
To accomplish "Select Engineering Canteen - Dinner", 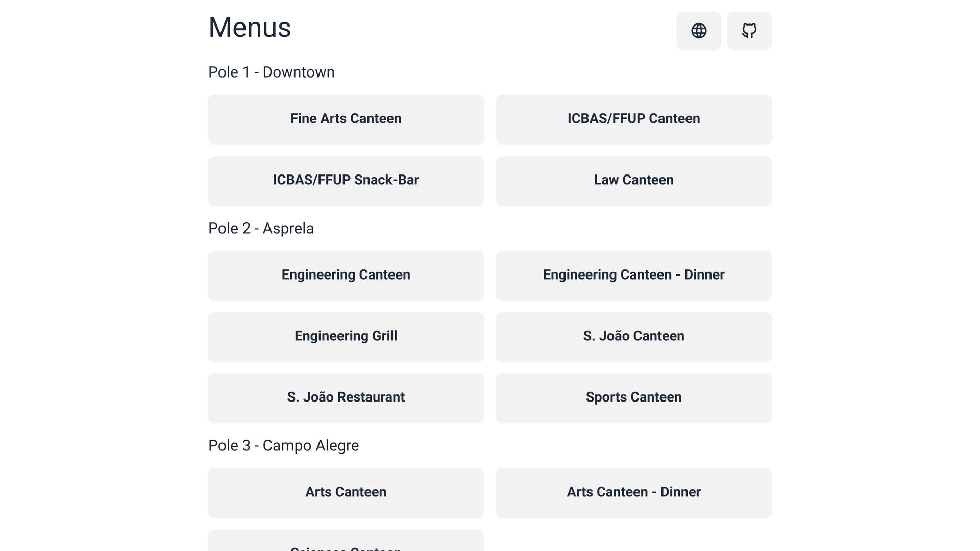I will click(x=633, y=275).
